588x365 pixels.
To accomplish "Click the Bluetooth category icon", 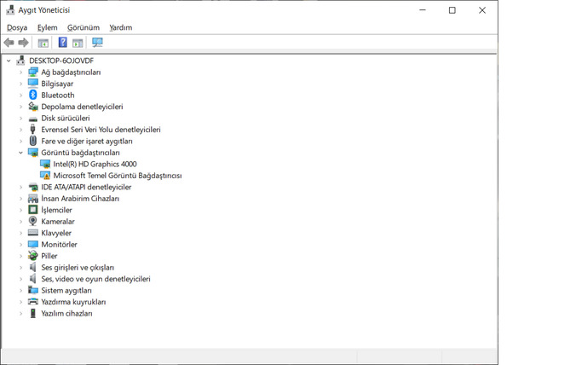I will (33, 95).
